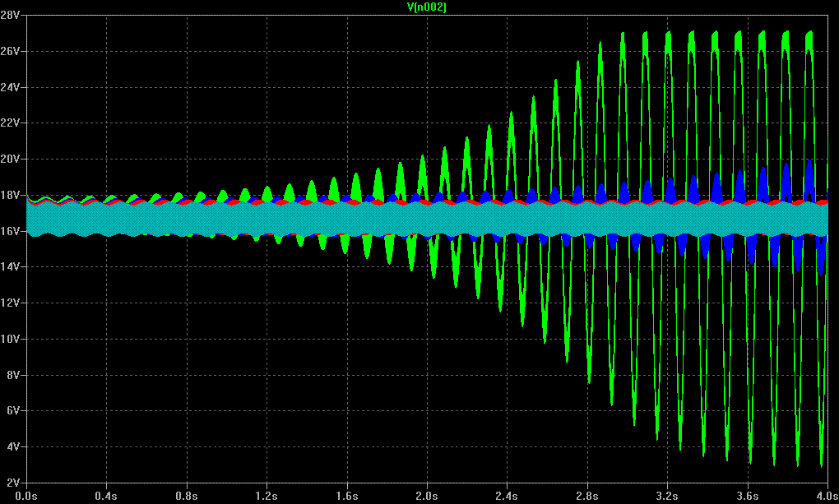Click the 16V vertical axis label
This screenshot has width=839, height=504.
[x=10, y=230]
